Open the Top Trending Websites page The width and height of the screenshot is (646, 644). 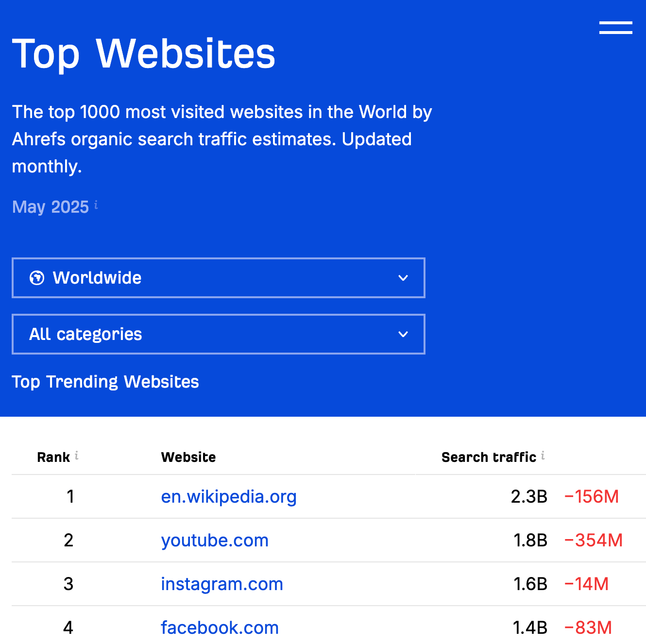click(x=105, y=382)
